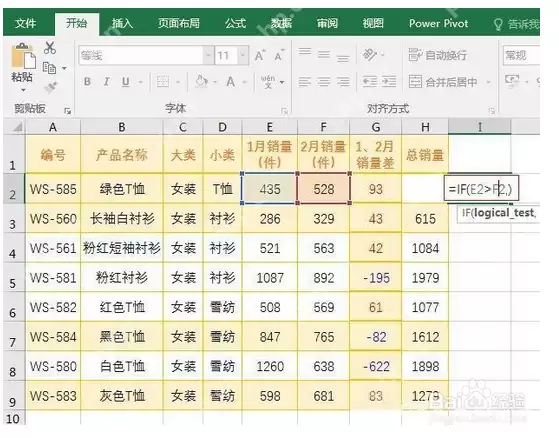Click the font name input box

click(x=141, y=56)
